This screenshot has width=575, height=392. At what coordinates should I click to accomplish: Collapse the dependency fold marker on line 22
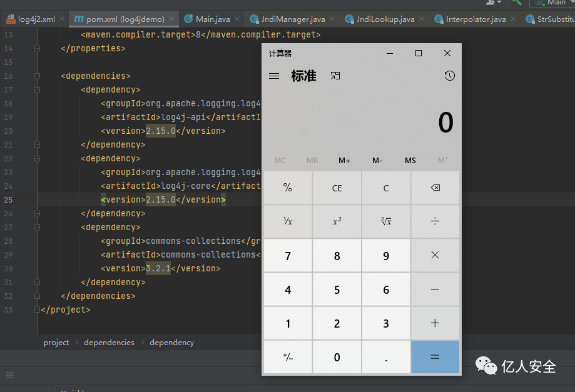coord(37,159)
